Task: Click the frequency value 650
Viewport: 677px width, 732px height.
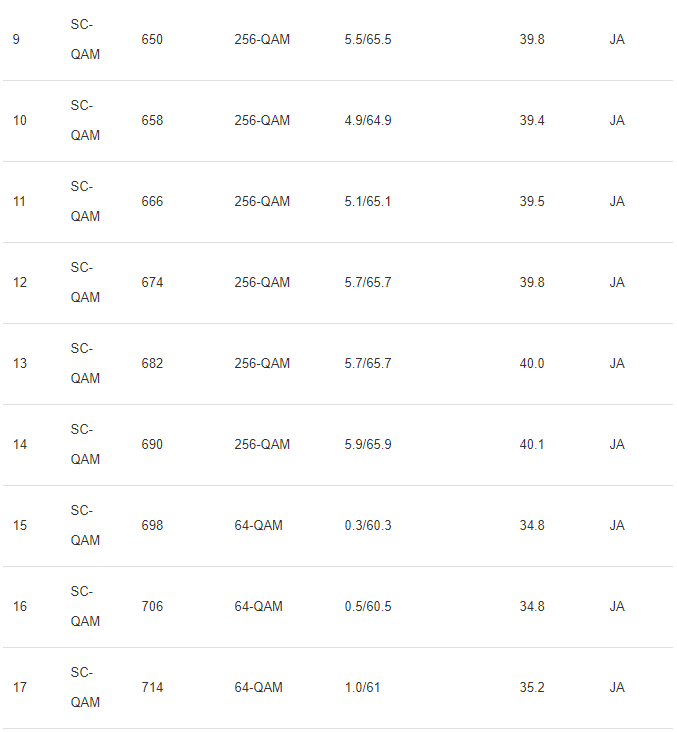Action: click(x=152, y=40)
